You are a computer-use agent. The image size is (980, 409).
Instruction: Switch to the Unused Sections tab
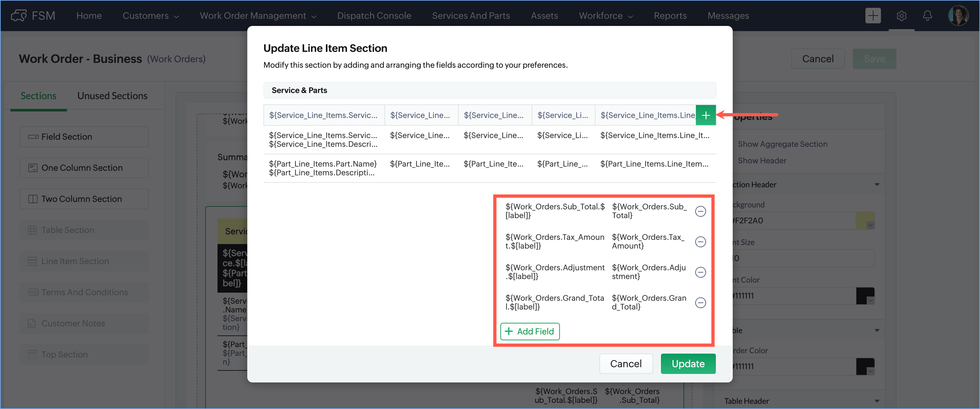pos(112,96)
